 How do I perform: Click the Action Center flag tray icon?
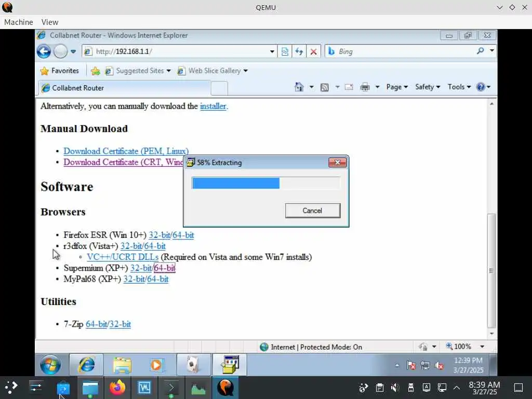click(x=411, y=366)
